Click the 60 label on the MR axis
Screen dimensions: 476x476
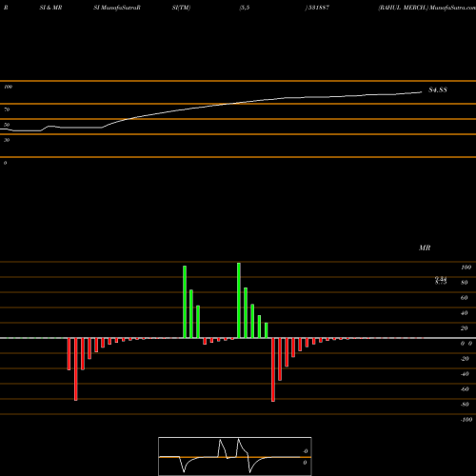click(465, 298)
